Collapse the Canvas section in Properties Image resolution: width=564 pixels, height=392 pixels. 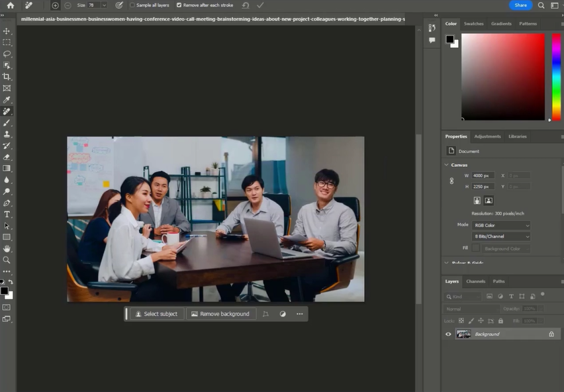(x=446, y=165)
